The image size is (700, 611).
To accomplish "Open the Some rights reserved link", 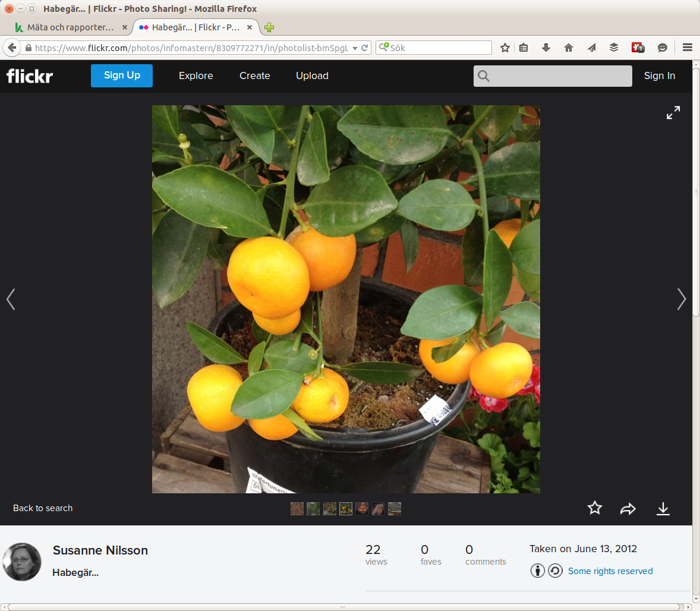I will pos(610,571).
